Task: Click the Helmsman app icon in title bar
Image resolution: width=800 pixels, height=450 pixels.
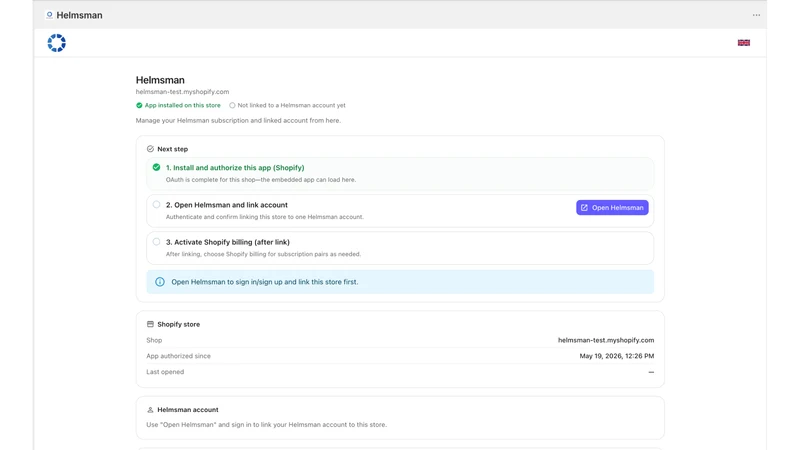Action: click(49, 15)
